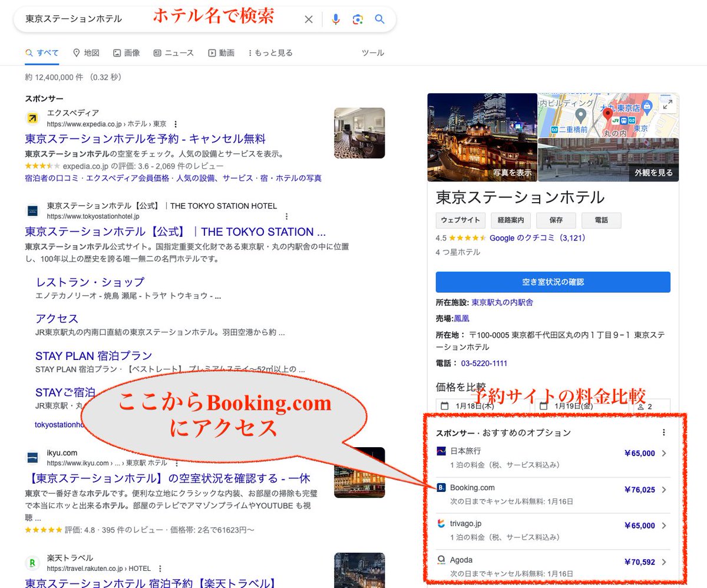Expand the map with the fullscreen icon

[x=668, y=104]
